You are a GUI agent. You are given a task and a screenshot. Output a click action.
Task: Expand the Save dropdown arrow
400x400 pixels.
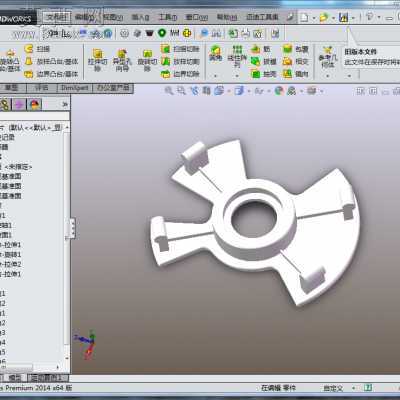coord(353,18)
